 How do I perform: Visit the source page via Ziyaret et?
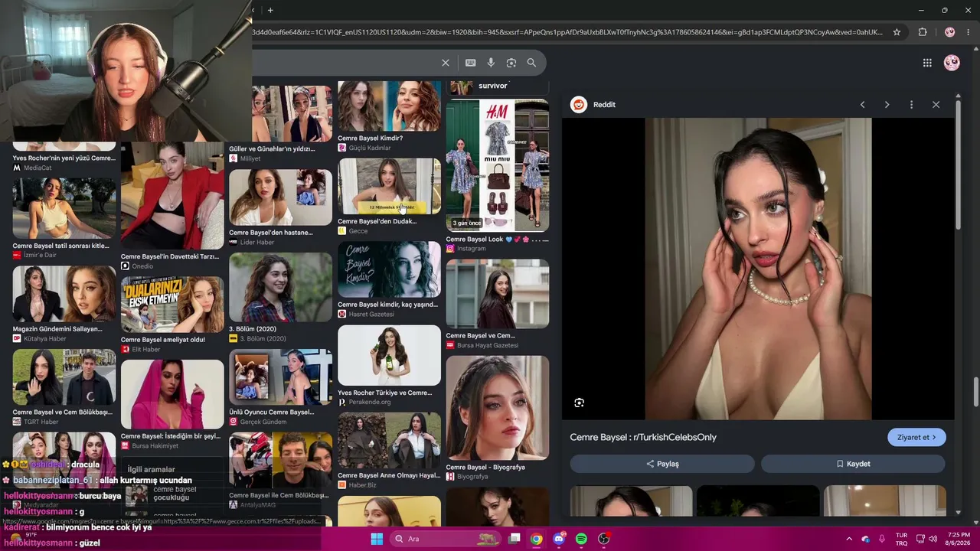click(916, 437)
